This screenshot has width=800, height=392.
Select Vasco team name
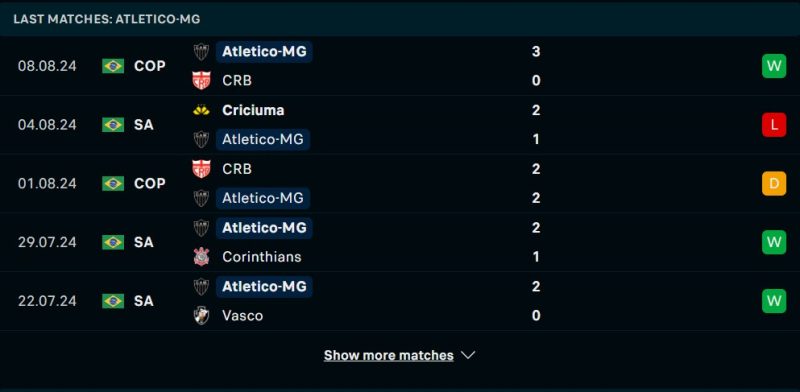242,315
